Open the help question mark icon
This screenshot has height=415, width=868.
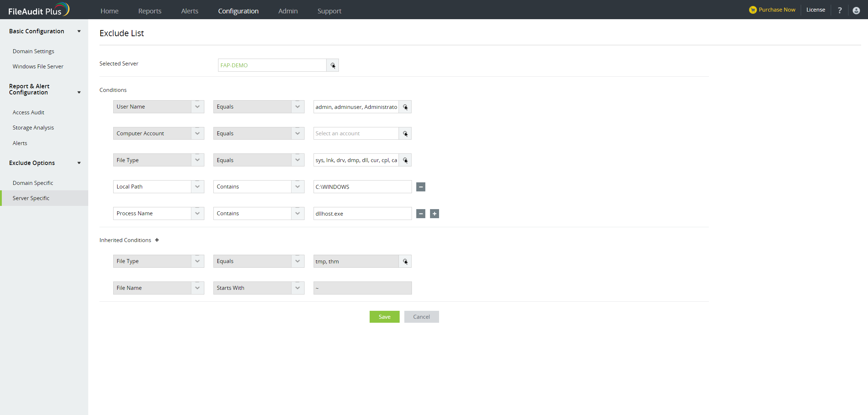840,10
